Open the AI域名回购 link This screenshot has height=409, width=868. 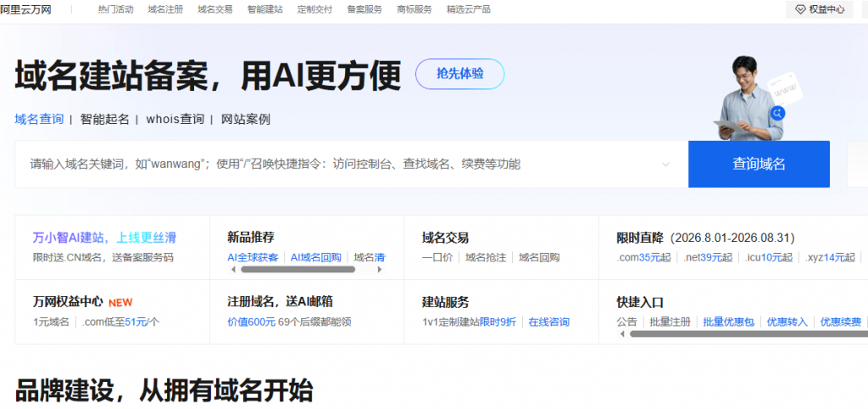(316, 257)
